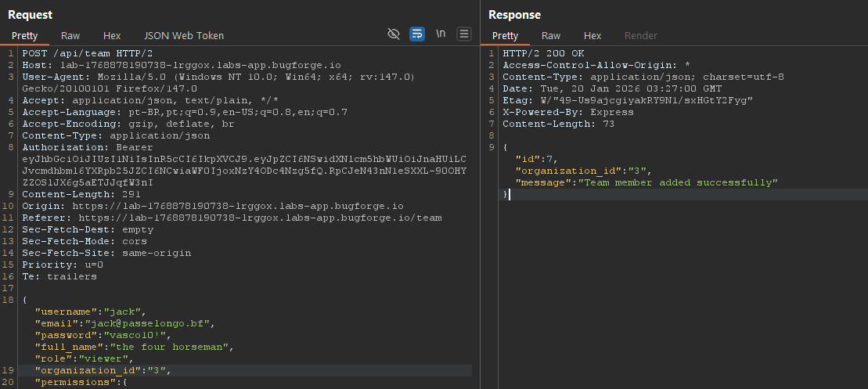Click the Accept-Language header line
The height and width of the screenshot is (389, 868).
click(x=185, y=113)
